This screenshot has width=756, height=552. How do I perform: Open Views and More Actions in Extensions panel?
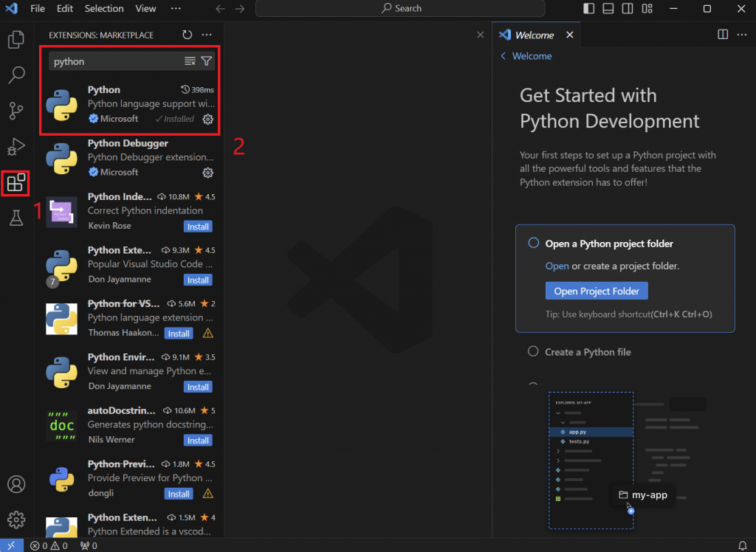click(x=207, y=35)
